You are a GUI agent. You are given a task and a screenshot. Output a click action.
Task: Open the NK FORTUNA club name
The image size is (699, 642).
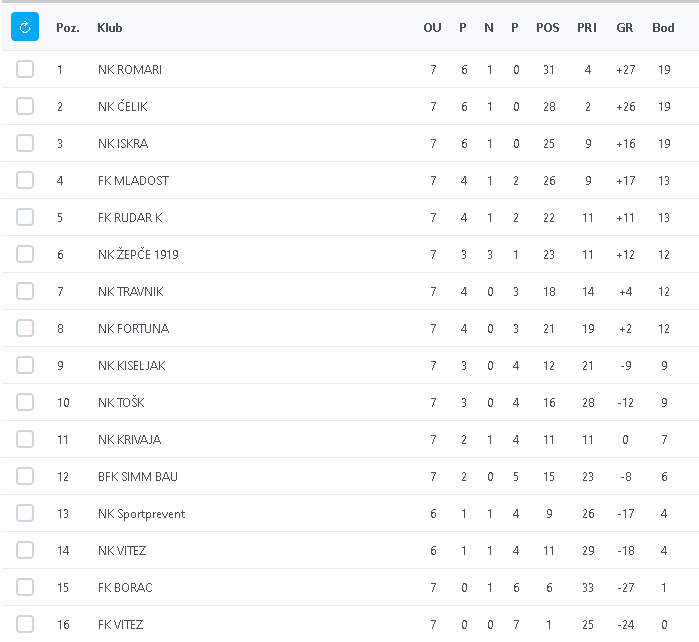pos(133,328)
